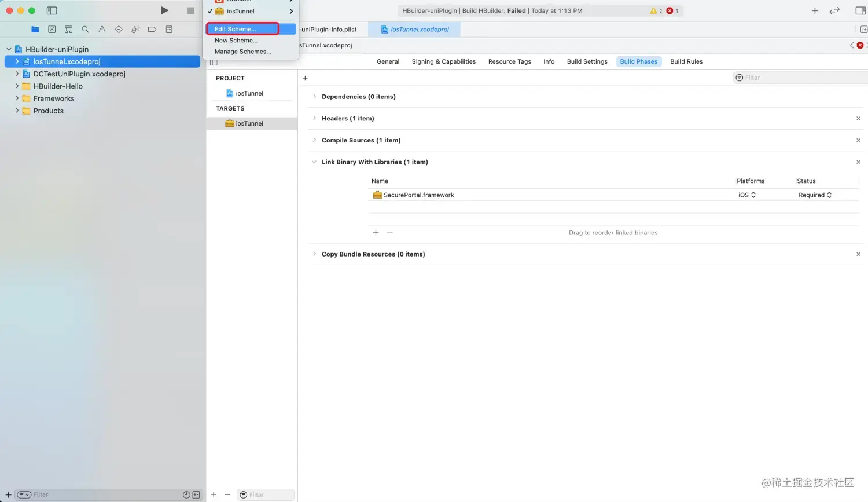Stop the running build

point(190,10)
